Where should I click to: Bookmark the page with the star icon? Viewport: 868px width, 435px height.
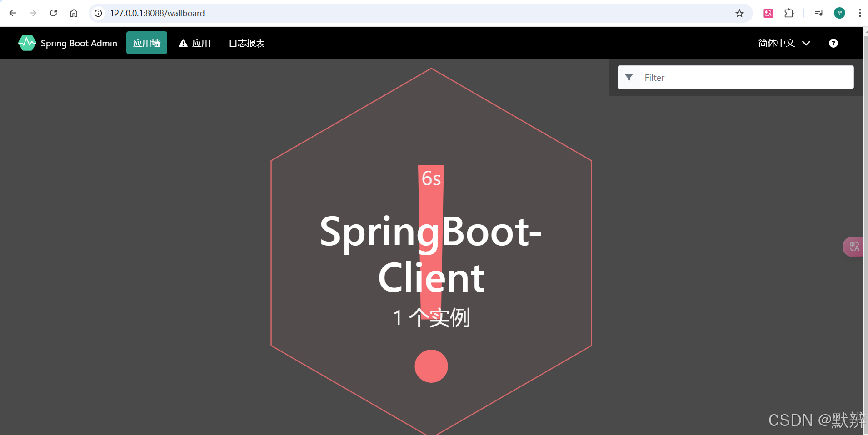click(740, 13)
